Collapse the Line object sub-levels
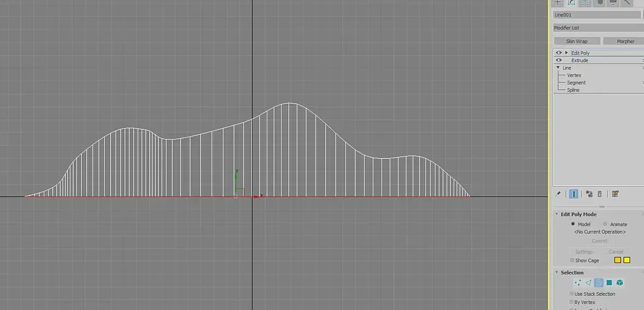Screen dimensions: 644x310 click(558, 67)
